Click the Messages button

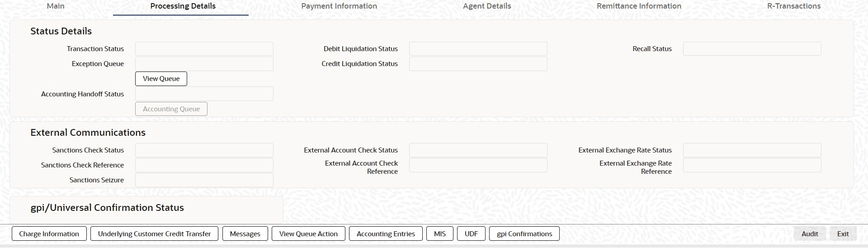[x=245, y=234]
